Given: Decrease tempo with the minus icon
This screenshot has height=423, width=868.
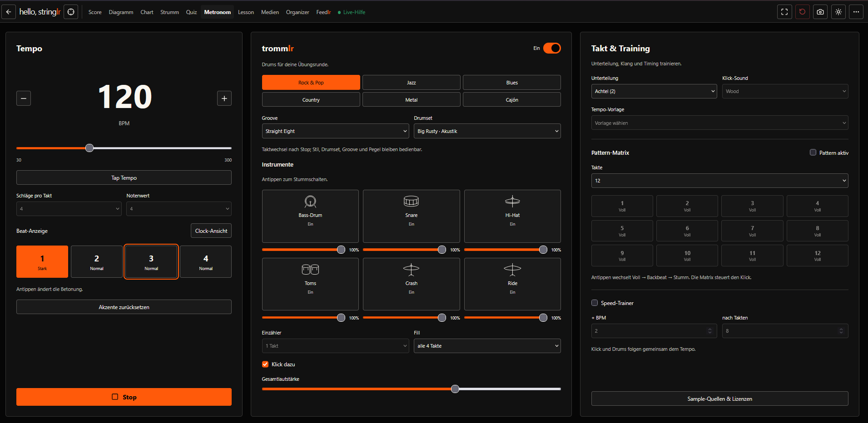Looking at the screenshot, I should (x=24, y=98).
